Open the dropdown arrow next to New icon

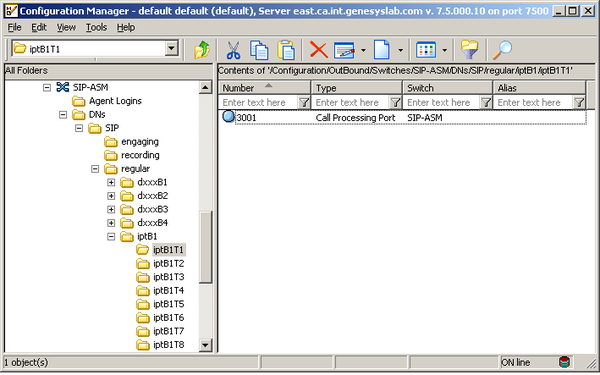(400, 50)
